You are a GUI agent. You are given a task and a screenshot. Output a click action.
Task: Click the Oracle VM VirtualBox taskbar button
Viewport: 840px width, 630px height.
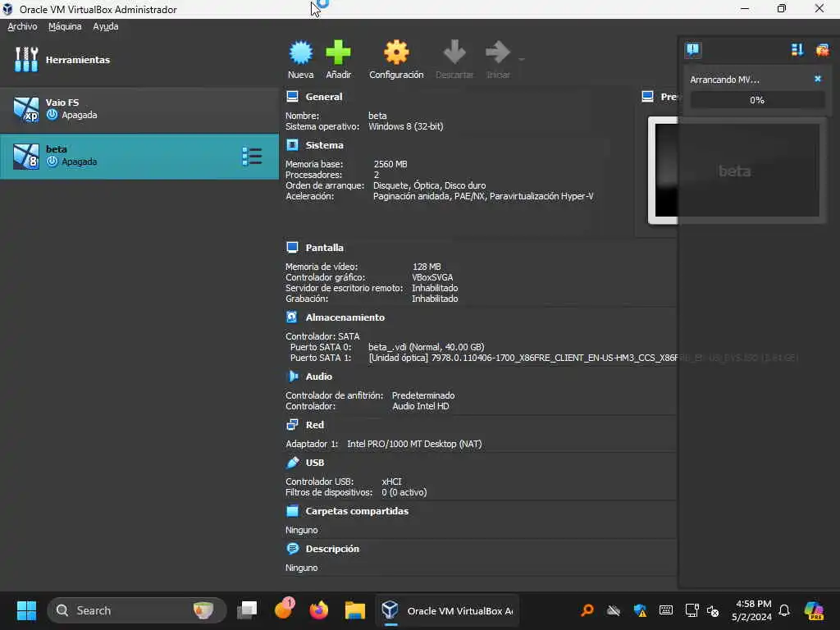[447, 610]
